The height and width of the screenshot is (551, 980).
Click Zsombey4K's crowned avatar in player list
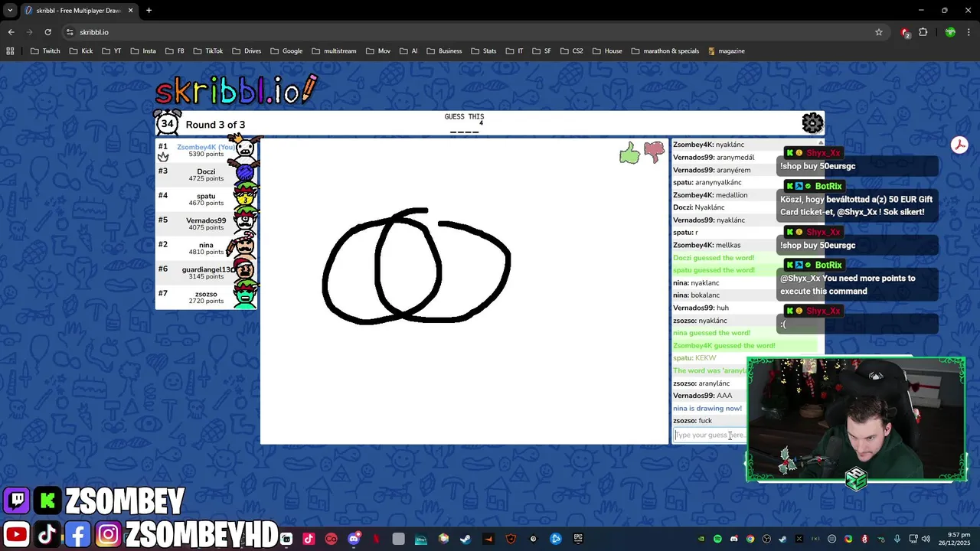245,148
